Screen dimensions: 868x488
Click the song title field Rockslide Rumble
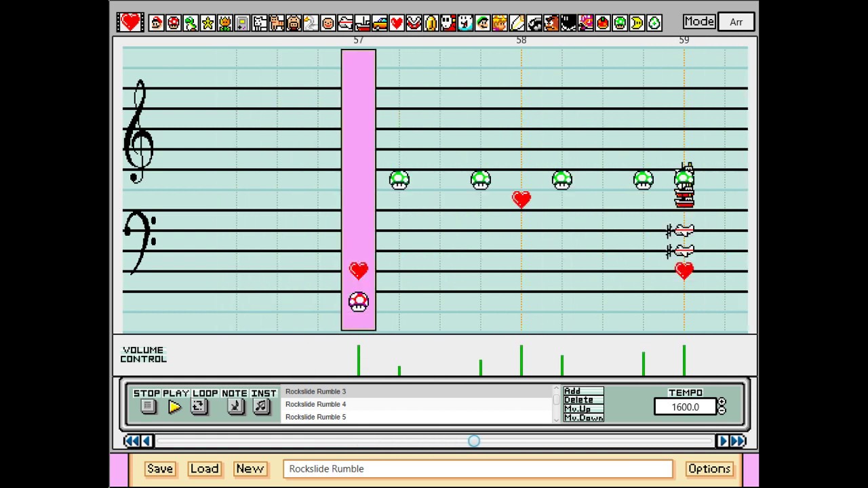click(x=478, y=468)
